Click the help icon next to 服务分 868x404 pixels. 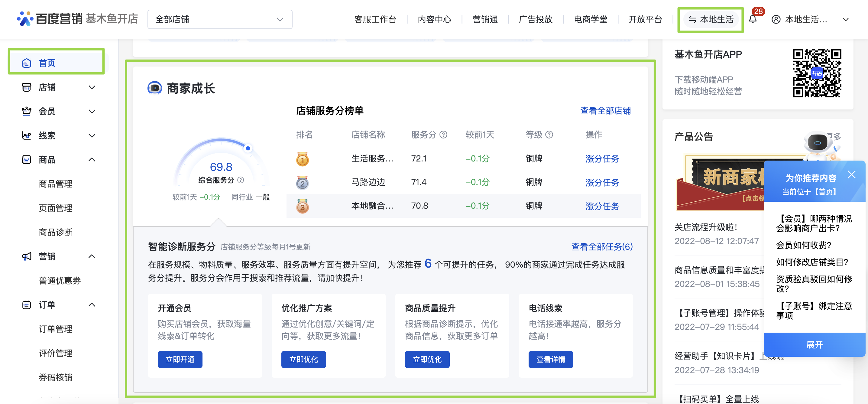tap(443, 135)
